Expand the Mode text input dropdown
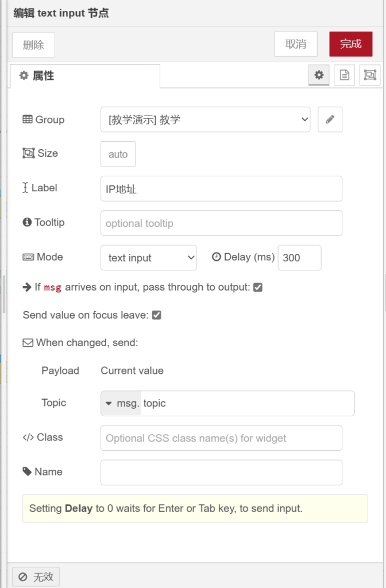This screenshot has width=386, height=588. click(x=148, y=258)
